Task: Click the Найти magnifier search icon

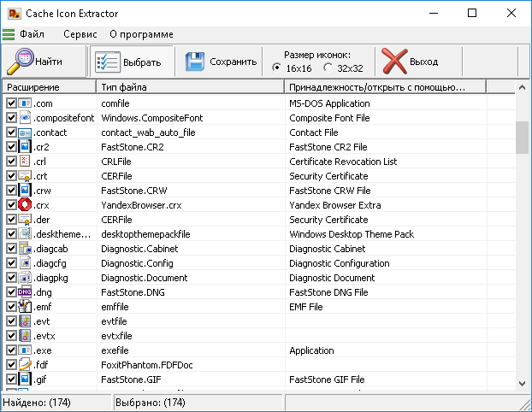Action: (x=20, y=62)
